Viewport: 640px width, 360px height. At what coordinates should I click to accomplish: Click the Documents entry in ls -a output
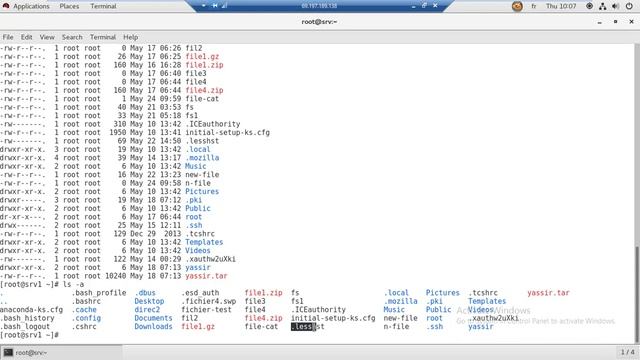[x=153, y=318]
